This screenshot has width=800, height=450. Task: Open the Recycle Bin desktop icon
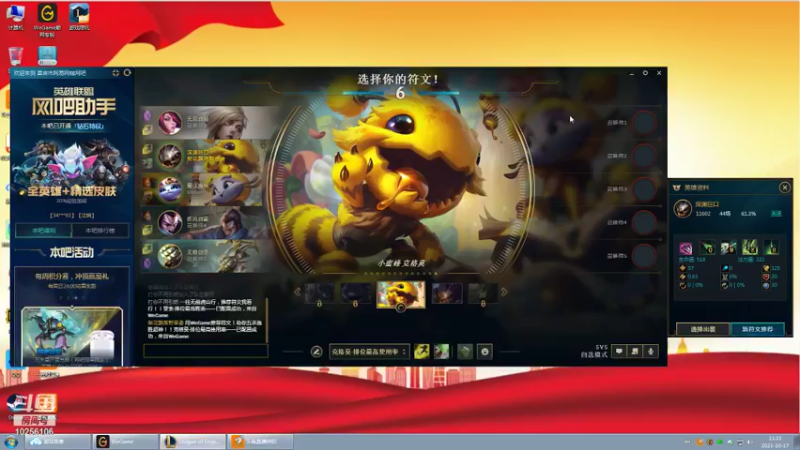(x=15, y=56)
